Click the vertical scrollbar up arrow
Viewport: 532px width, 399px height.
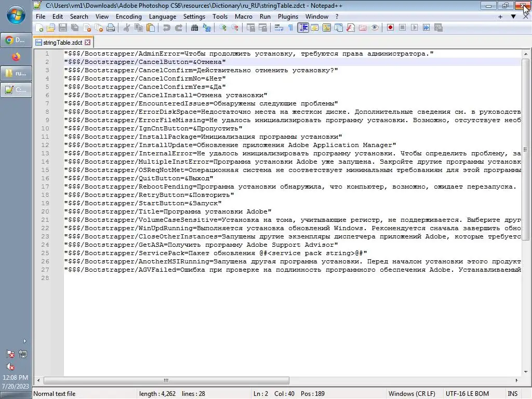(526, 54)
